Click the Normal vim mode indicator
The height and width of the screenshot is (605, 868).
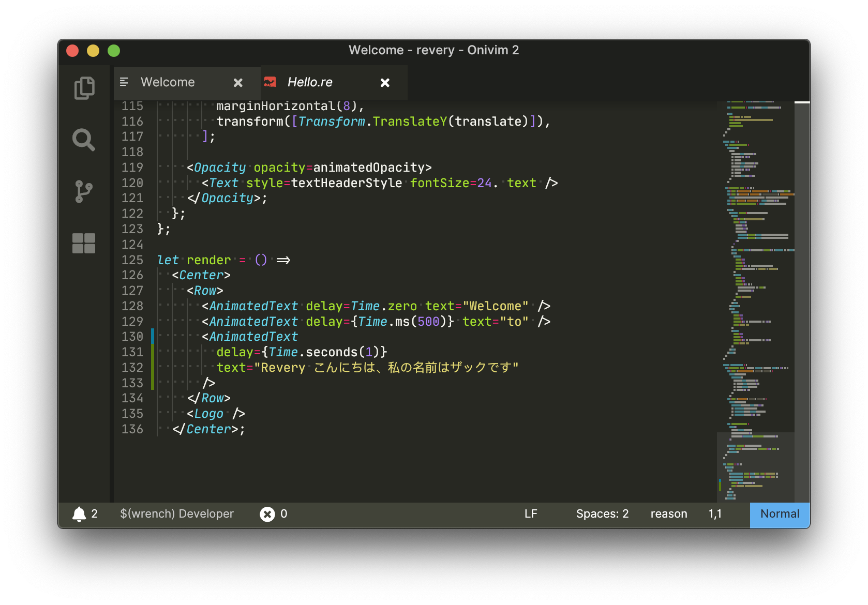pos(780,514)
